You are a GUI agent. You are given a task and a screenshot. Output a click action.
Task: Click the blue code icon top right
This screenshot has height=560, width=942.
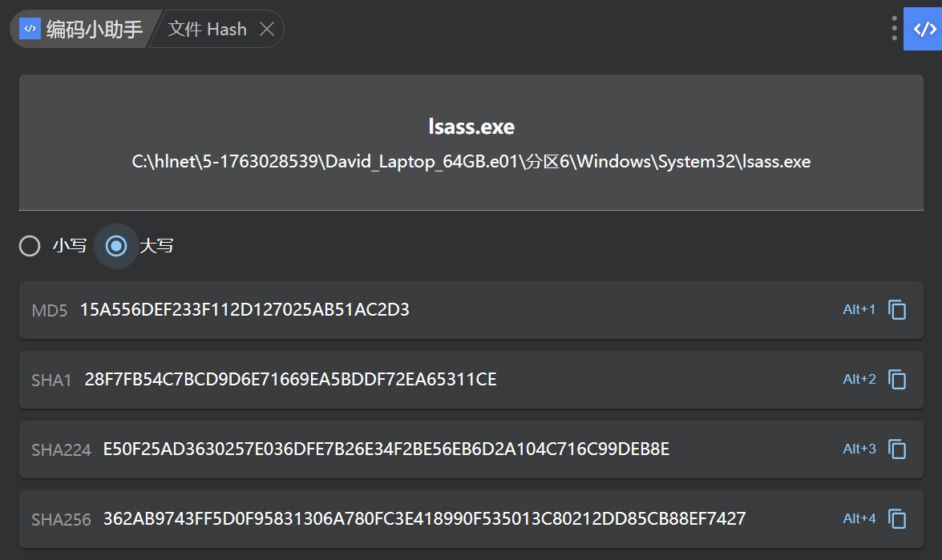click(924, 29)
